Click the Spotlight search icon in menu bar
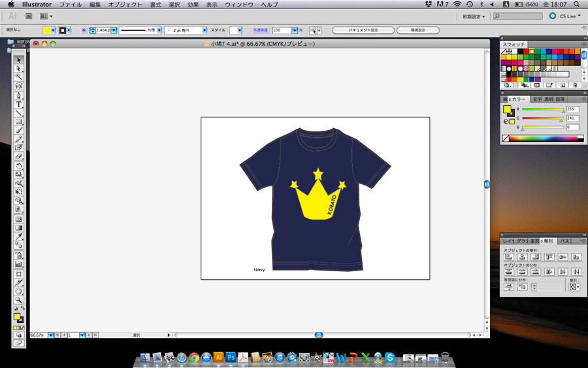Screen dimensions: 588x368 (x=576, y=5)
